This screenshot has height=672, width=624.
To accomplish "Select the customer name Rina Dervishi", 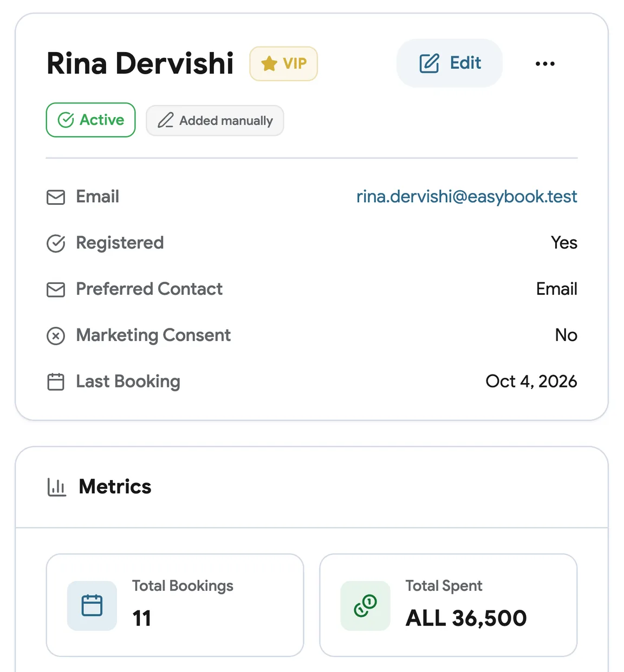I will coord(140,63).
